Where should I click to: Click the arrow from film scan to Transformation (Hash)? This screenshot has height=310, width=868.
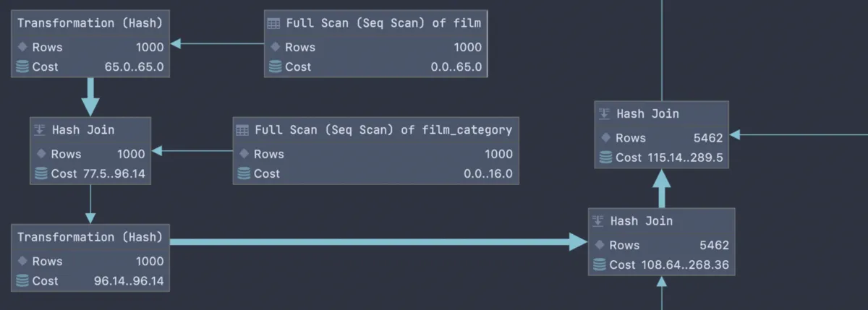tap(217, 44)
